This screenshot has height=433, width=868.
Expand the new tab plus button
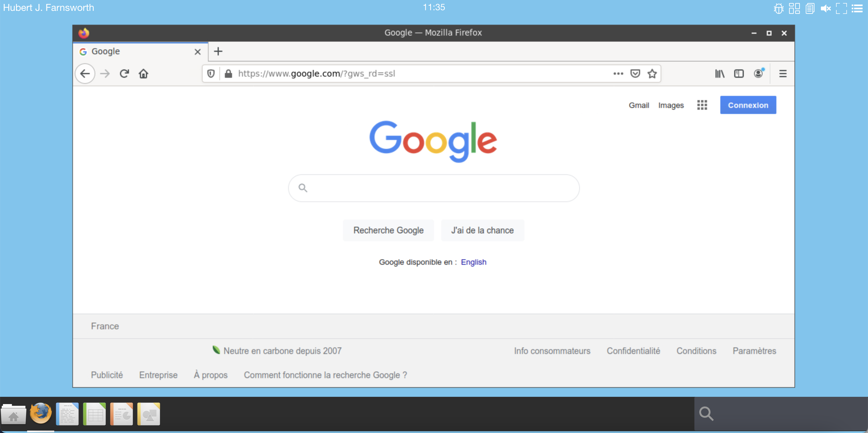pos(218,51)
